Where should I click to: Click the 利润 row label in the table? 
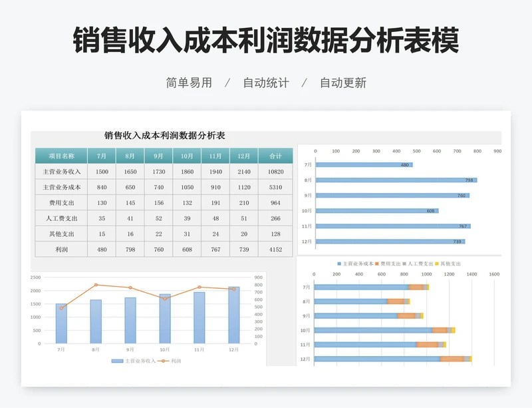(x=61, y=250)
